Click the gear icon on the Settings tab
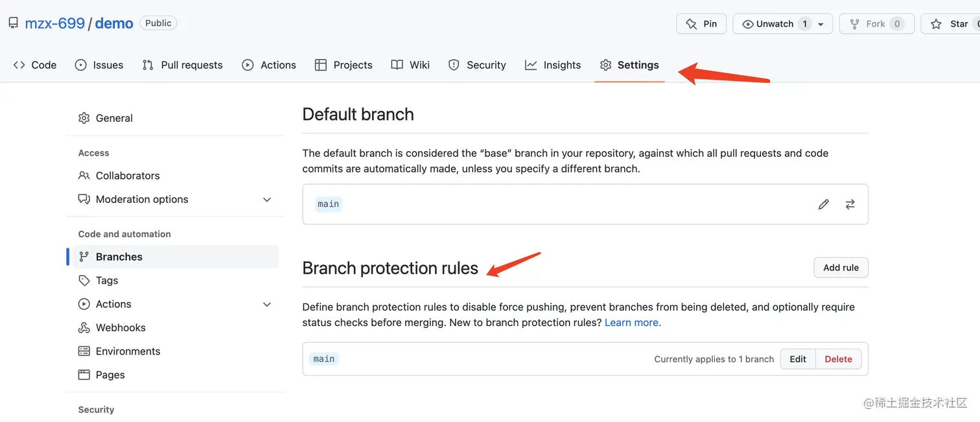Viewport: 980px width, 422px height. [605, 65]
